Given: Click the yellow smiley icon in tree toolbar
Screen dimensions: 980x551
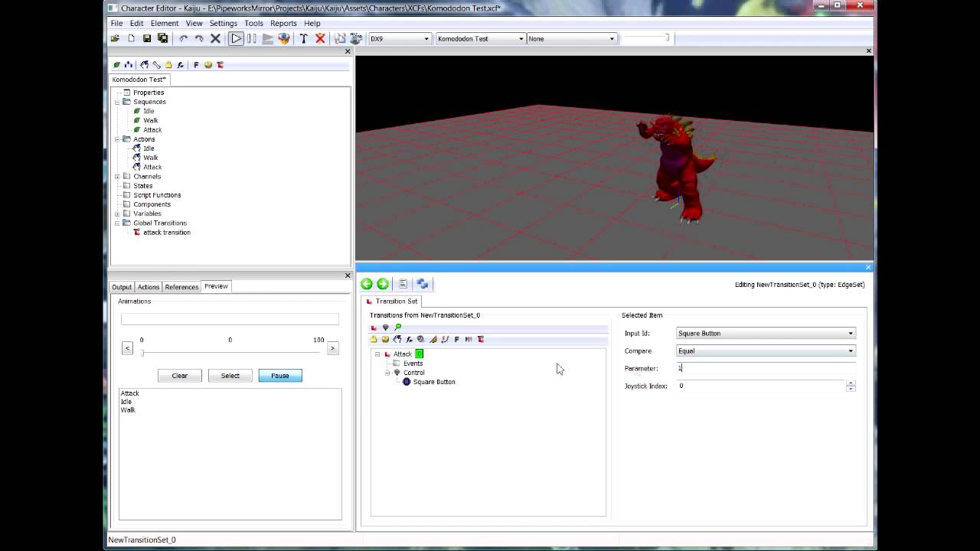Looking at the screenshot, I should tap(207, 65).
